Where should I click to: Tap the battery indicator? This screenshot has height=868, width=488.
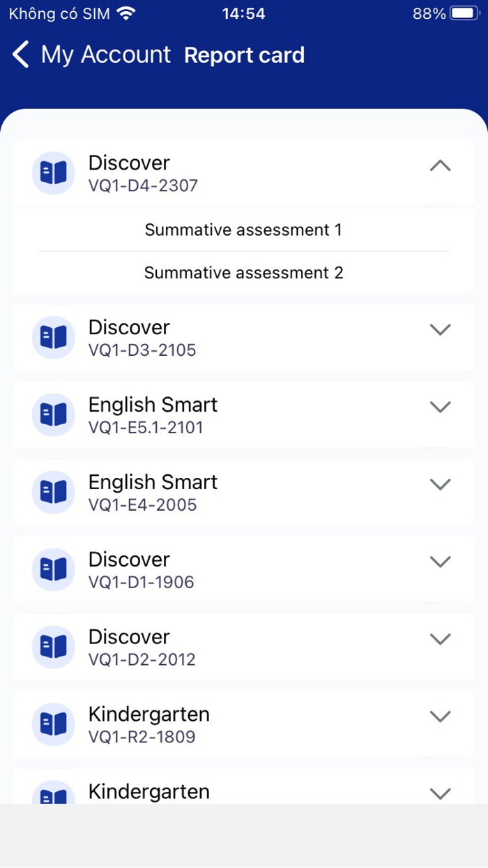coord(464,13)
